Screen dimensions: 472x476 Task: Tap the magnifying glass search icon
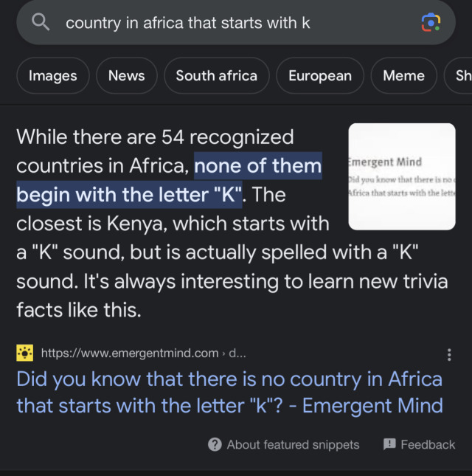pyautogui.click(x=41, y=23)
